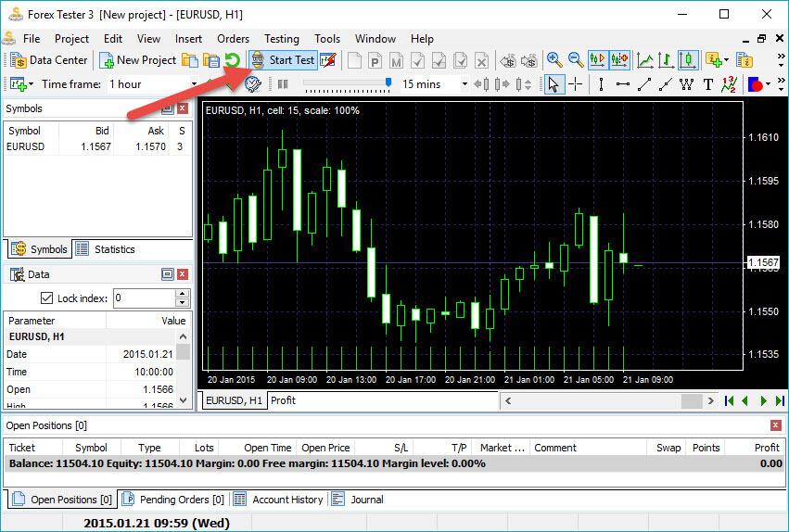Pick the vertical line drawing tool
Image resolution: width=789 pixels, height=532 pixels.
click(601, 84)
